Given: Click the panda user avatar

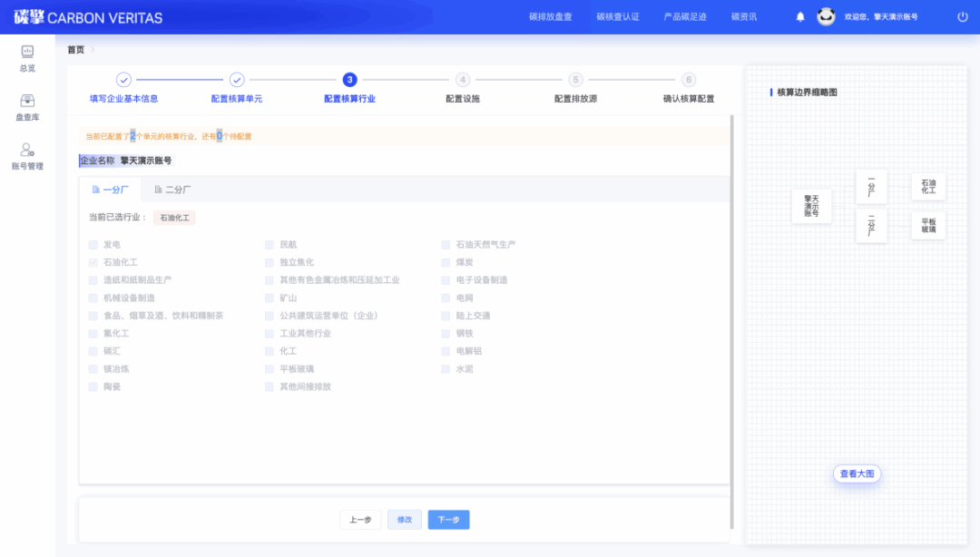Looking at the screenshot, I should pyautogui.click(x=826, y=16).
